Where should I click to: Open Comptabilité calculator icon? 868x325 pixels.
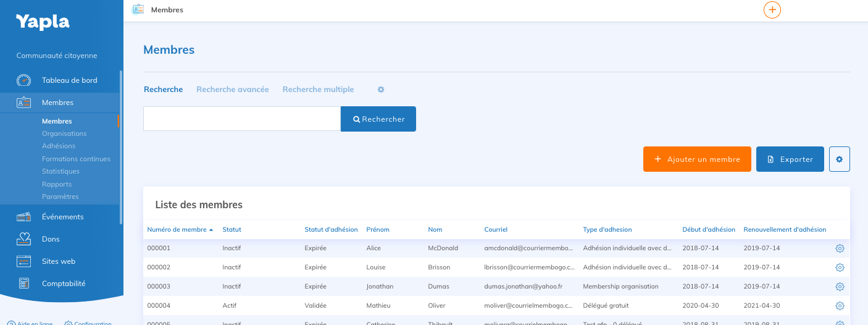[x=23, y=284]
